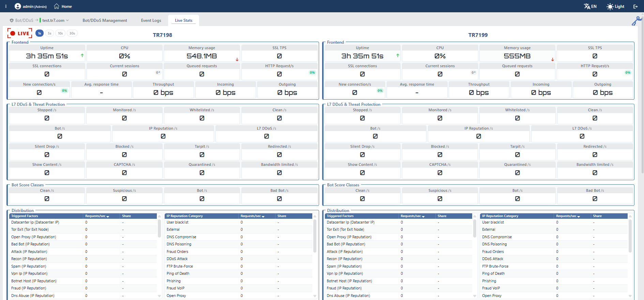The width and height of the screenshot is (644, 300).
Task: Click TR7198 'Tor Exit (Tor Exit Node)' row
Action: pos(83,230)
